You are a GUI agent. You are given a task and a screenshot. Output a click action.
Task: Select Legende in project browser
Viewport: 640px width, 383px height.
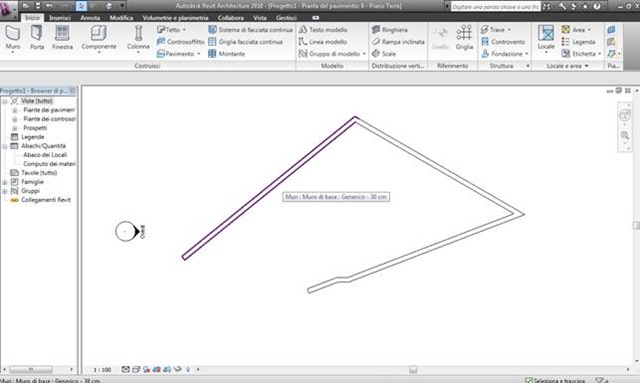33,137
